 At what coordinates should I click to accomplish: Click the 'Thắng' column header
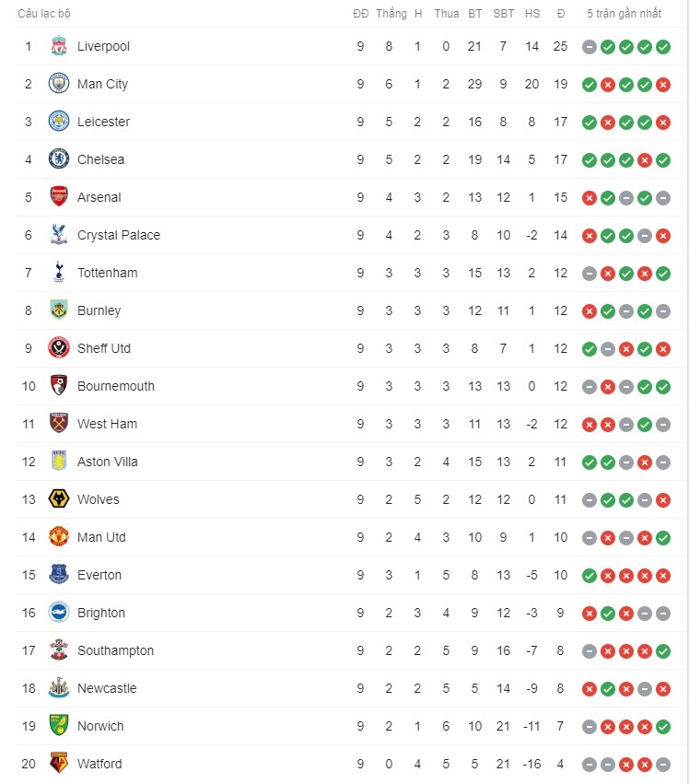(x=391, y=14)
